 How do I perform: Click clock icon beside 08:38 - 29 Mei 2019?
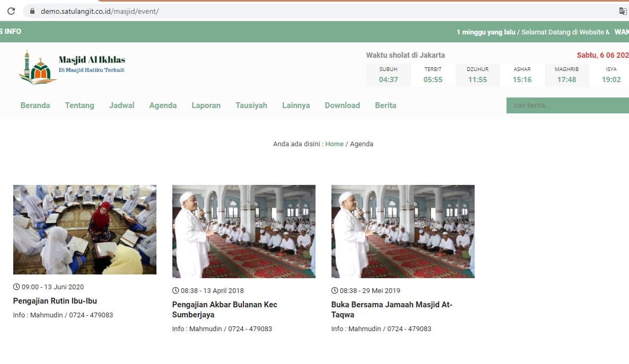(335, 290)
